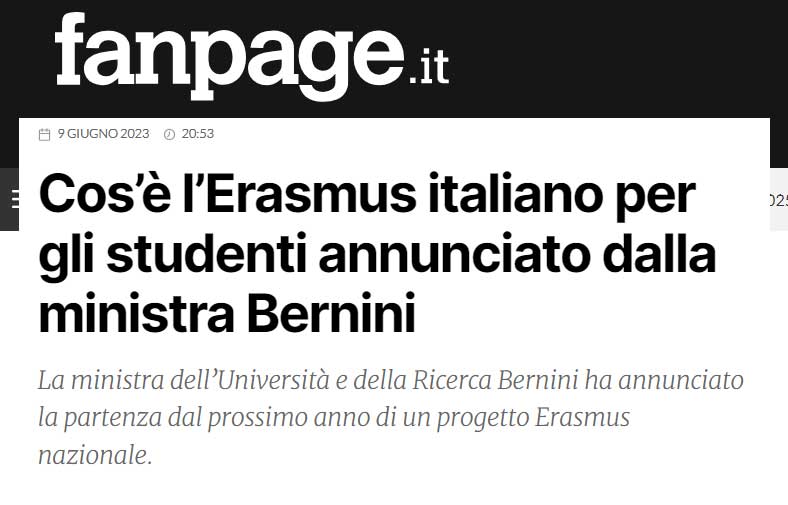
Task: Click "studenti" in the headline
Action: click(207, 254)
